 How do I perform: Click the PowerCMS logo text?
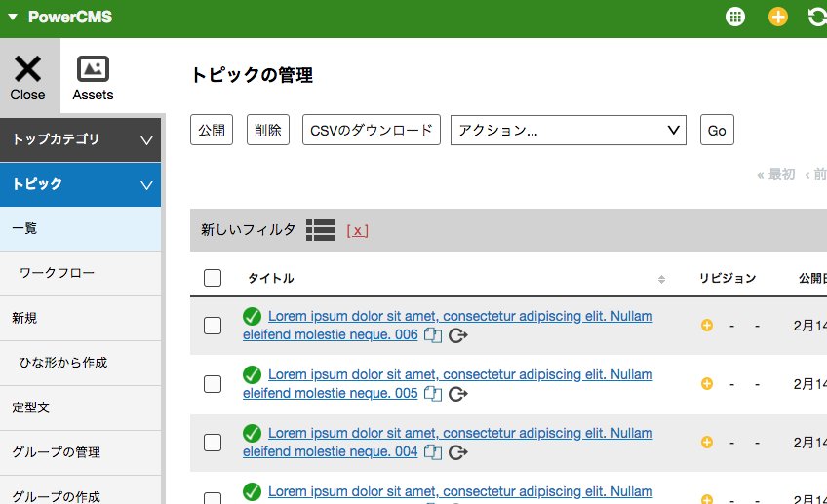point(70,17)
